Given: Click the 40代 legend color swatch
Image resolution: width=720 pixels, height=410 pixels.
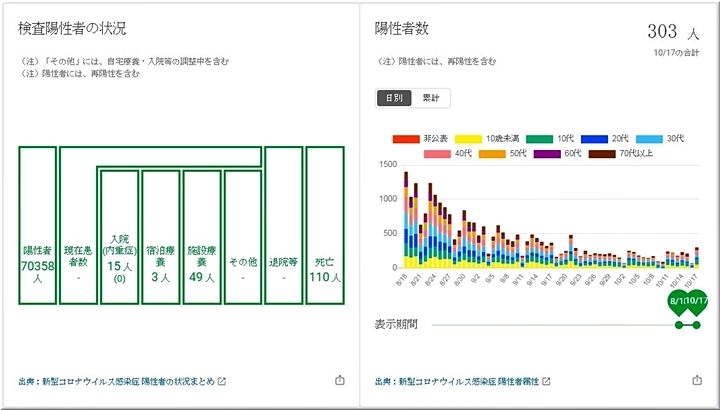Looking at the screenshot, I should (439, 154).
